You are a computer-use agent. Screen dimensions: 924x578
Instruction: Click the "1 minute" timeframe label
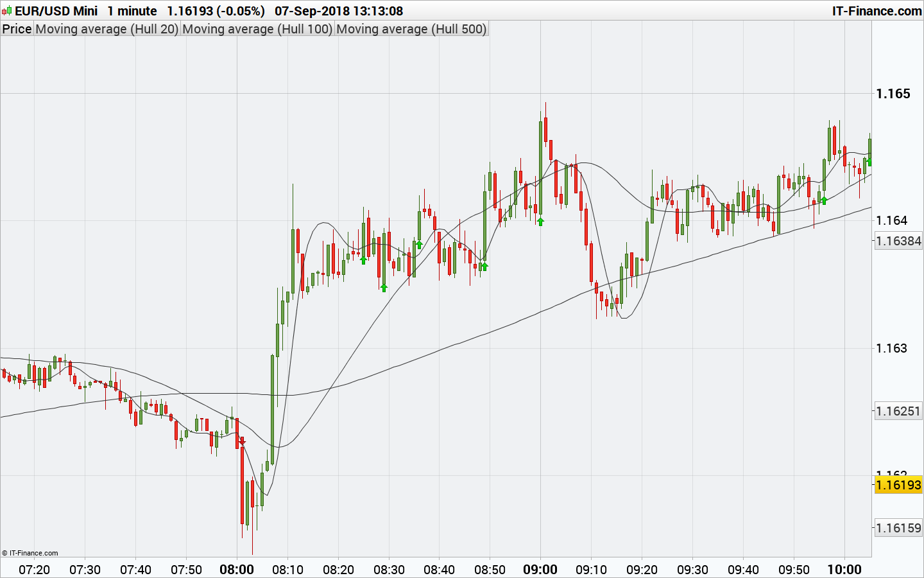(x=132, y=11)
